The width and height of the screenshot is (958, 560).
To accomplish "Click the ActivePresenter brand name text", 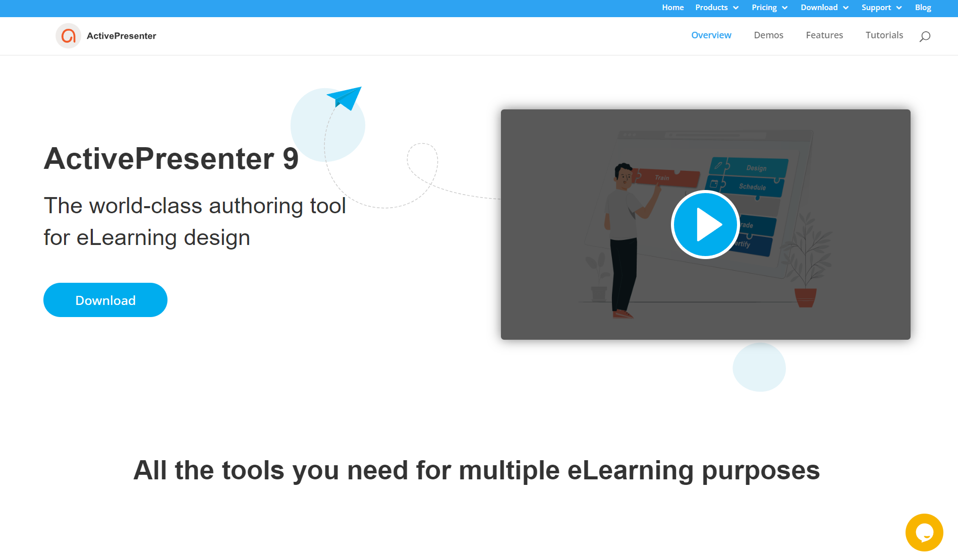I will click(x=122, y=36).
